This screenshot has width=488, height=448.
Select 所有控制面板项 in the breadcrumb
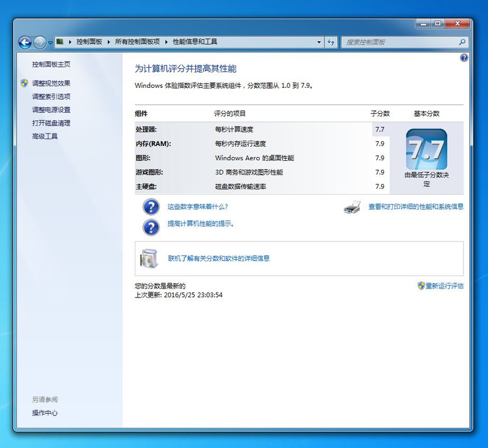click(137, 42)
